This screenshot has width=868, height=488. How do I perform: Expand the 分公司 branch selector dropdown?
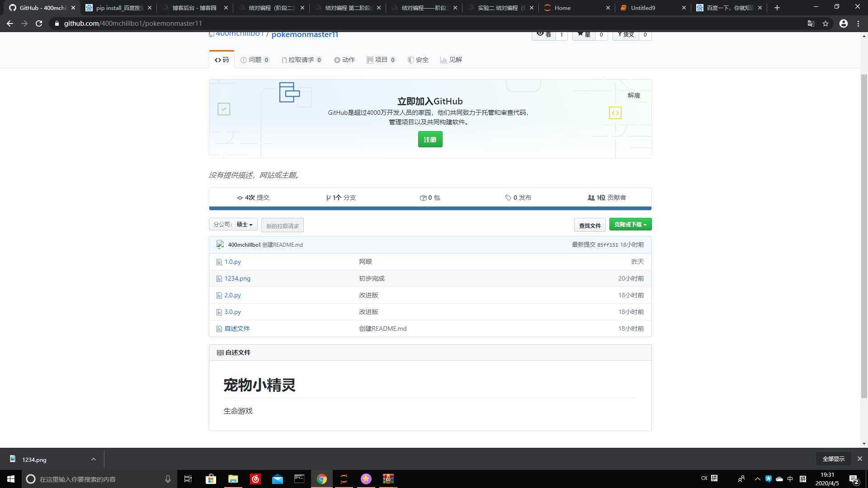[233, 224]
